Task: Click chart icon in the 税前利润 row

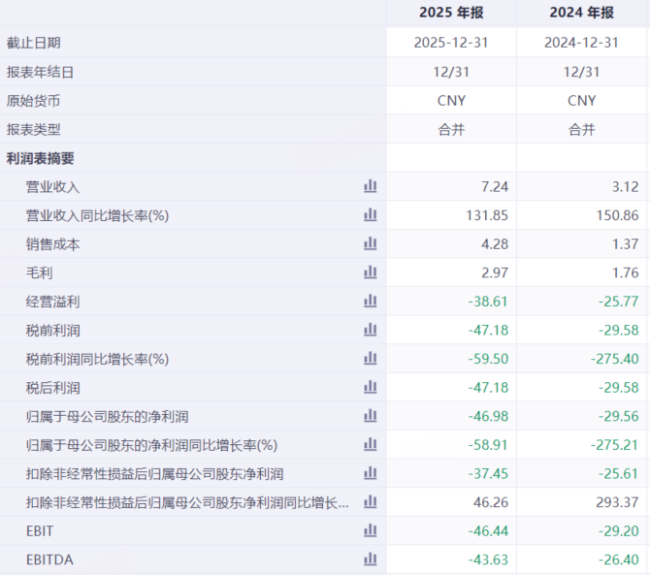Action: pyautogui.click(x=370, y=330)
